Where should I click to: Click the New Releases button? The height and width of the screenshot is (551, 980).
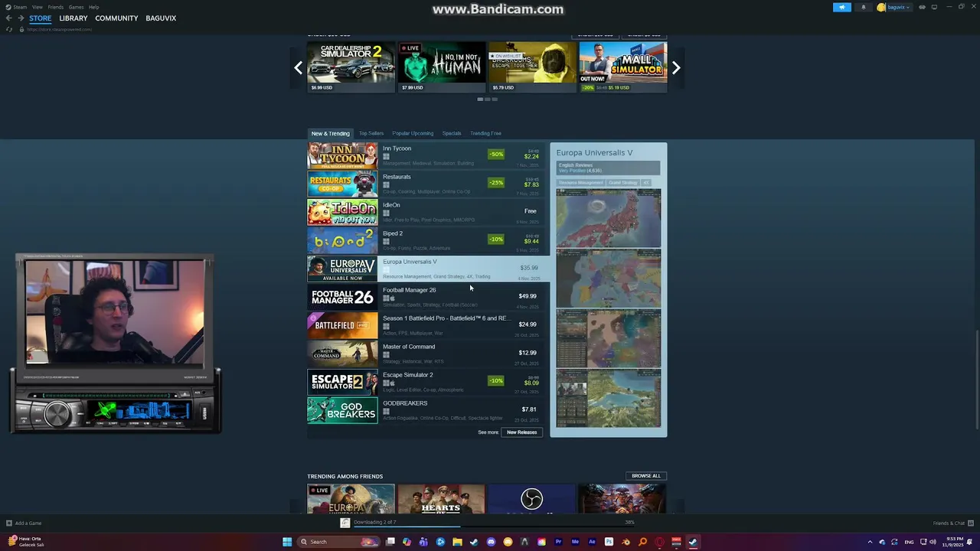coord(522,432)
